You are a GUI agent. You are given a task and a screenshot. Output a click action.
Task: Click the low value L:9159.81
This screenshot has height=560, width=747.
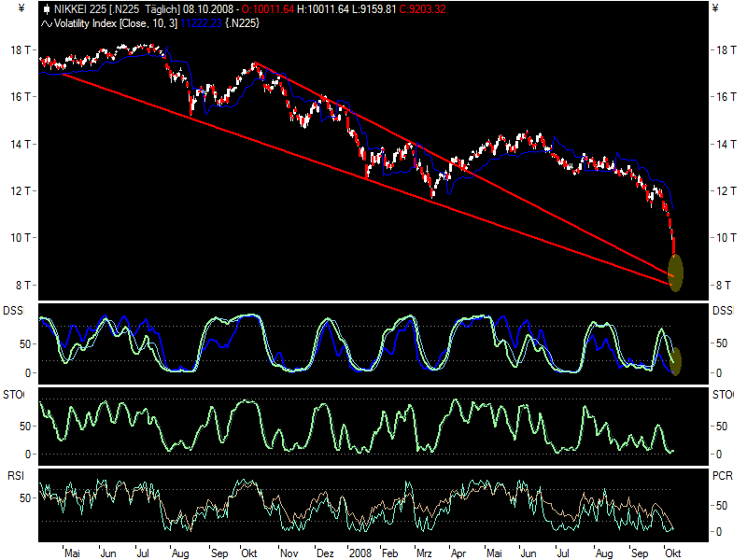[x=374, y=9]
